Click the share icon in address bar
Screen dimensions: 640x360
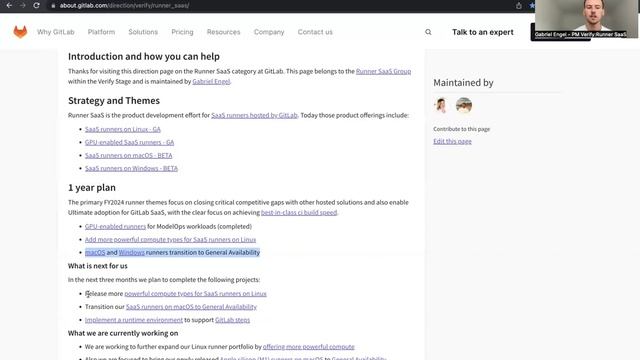pos(519,6)
